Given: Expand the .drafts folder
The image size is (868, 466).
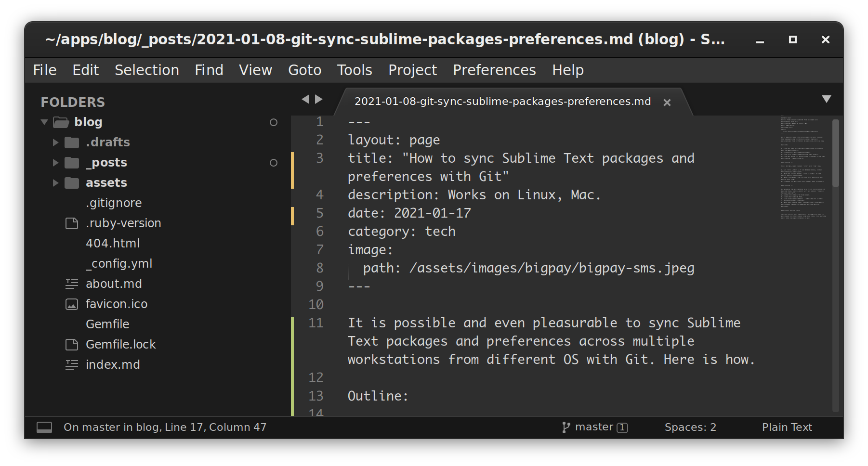Looking at the screenshot, I should (x=54, y=142).
